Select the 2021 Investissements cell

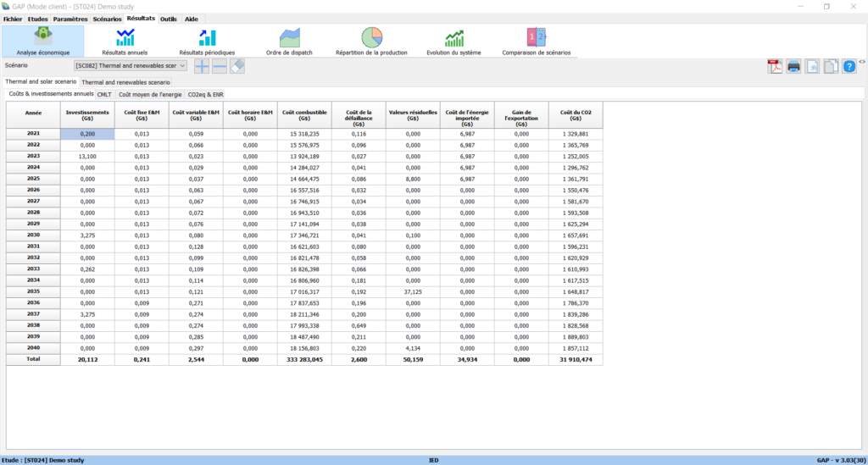pos(87,134)
